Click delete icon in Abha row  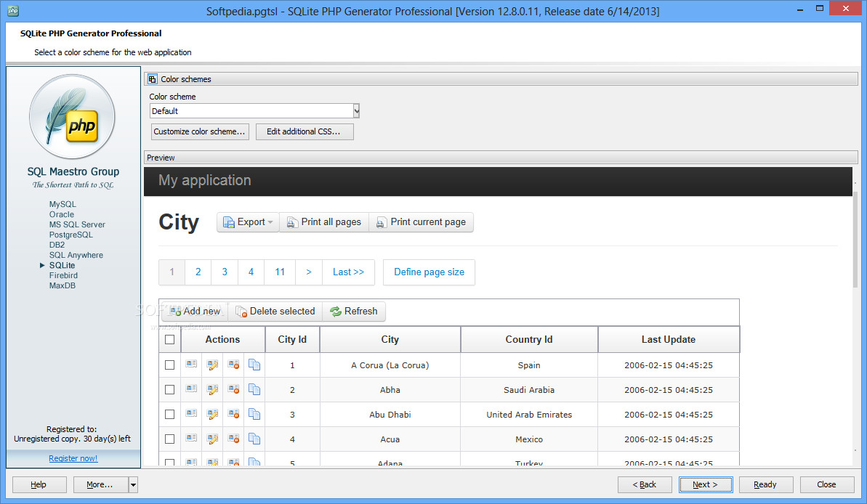pyautogui.click(x=233, y=389)
